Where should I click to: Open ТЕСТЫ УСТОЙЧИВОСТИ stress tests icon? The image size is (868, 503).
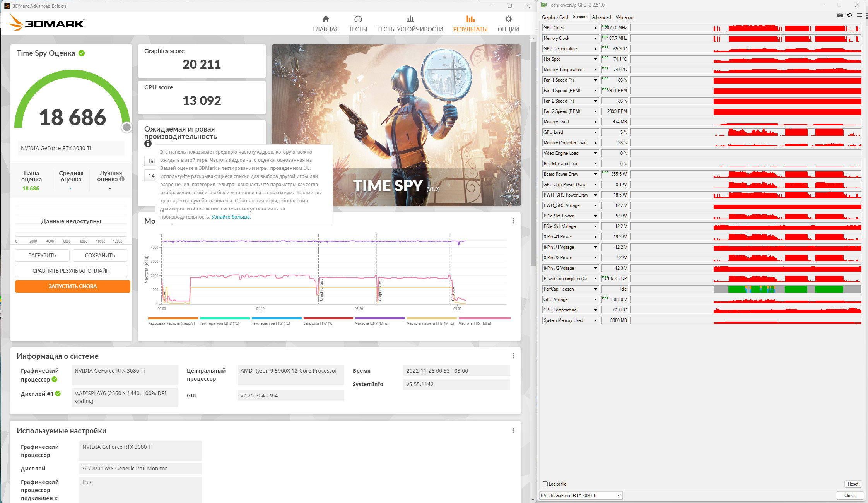[x=410, y=19]
